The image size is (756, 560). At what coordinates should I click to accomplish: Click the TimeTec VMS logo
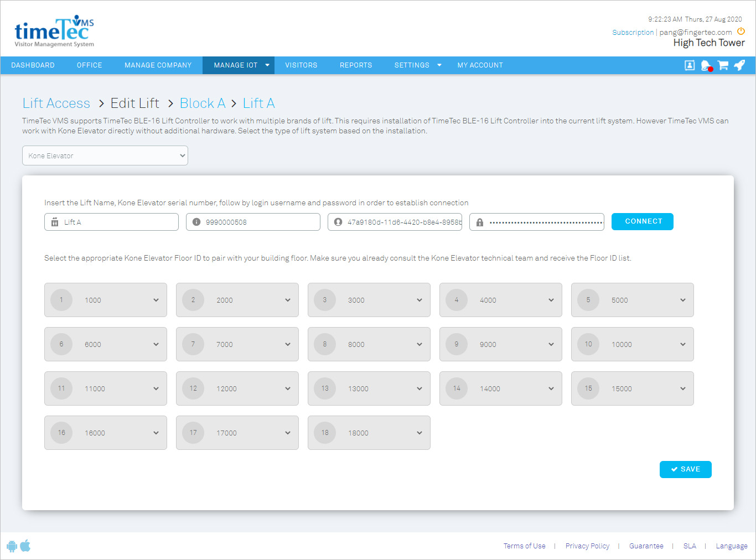[x=54, y=31]
